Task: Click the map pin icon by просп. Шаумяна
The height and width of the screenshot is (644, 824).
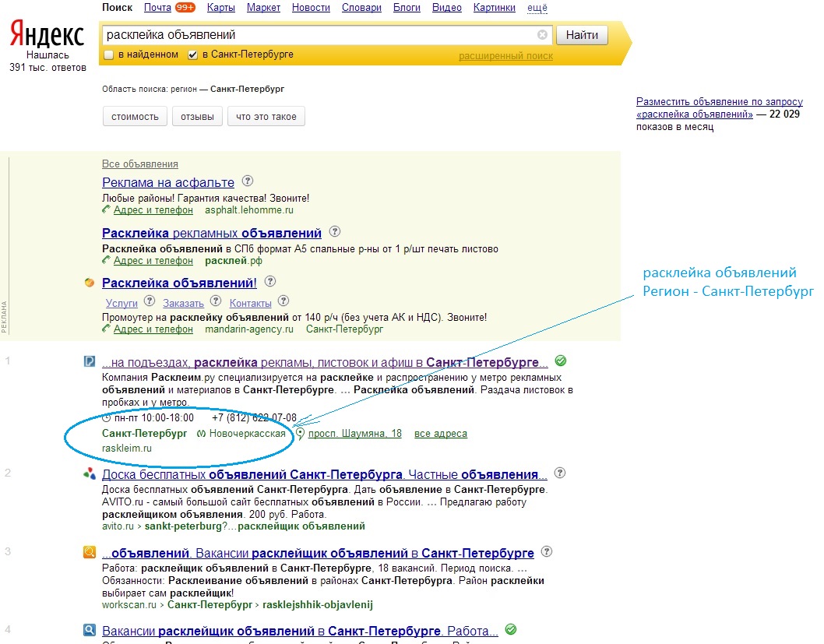Action: pyautogui.click(x=300, y=434)
